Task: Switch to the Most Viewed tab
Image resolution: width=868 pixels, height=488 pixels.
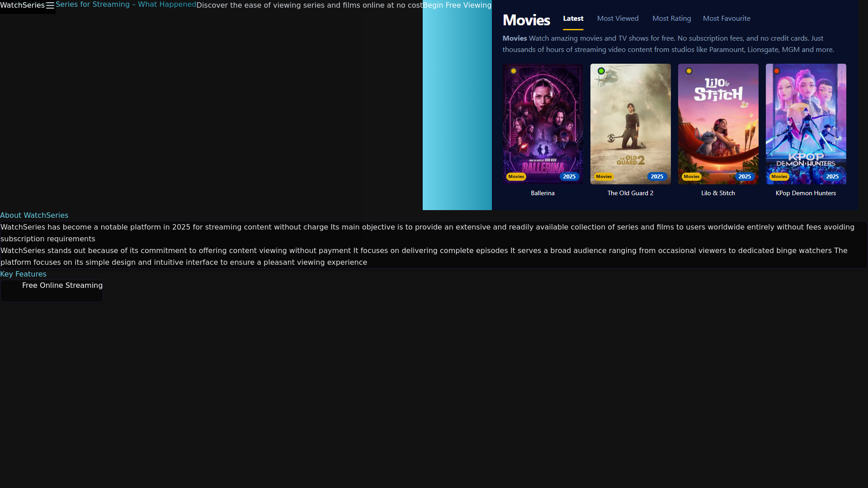Action: [x=618, y=19]
